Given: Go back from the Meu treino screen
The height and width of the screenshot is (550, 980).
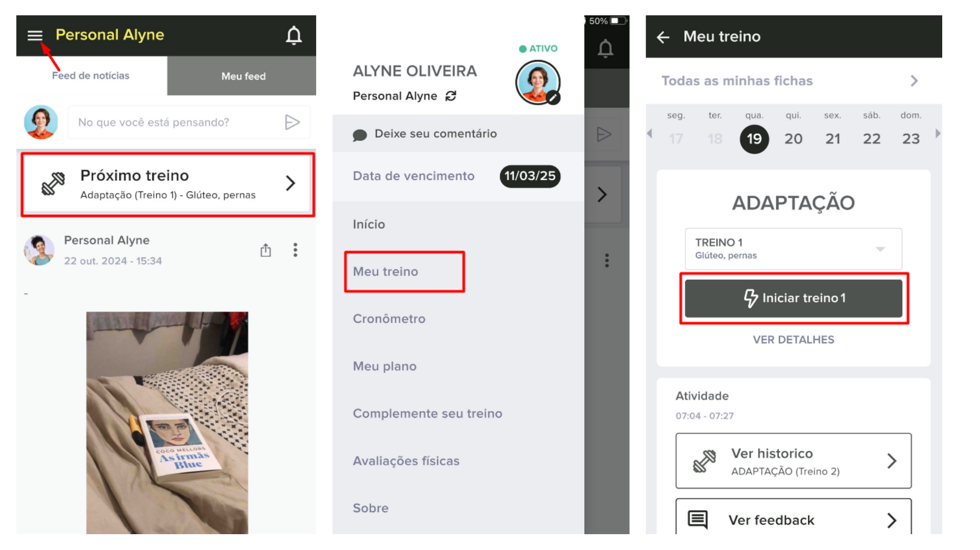Looking at the screenshot, I should [663, 37].
